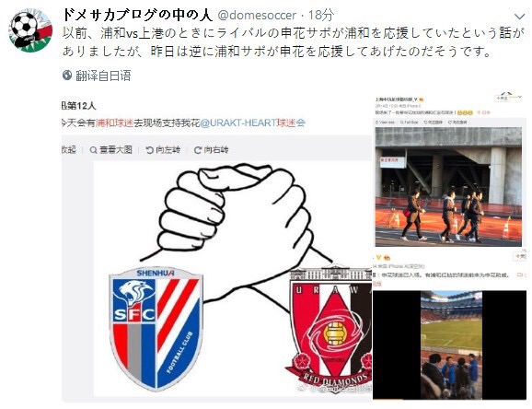Click the globe translate icon
This screenshot has width=532, height=409.
click(x=67, y=75)
